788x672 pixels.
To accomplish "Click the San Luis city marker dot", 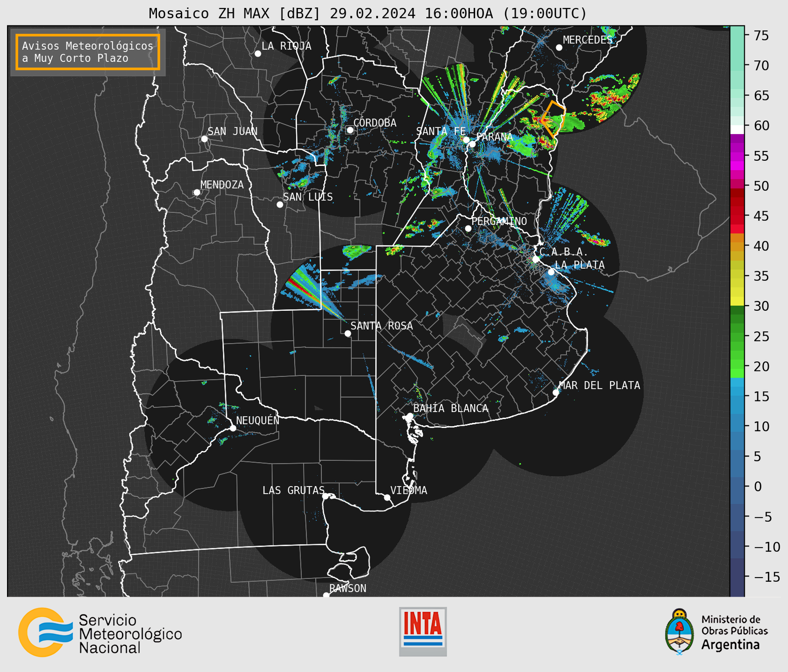I will pyautogui.click(x=280, y=205).
